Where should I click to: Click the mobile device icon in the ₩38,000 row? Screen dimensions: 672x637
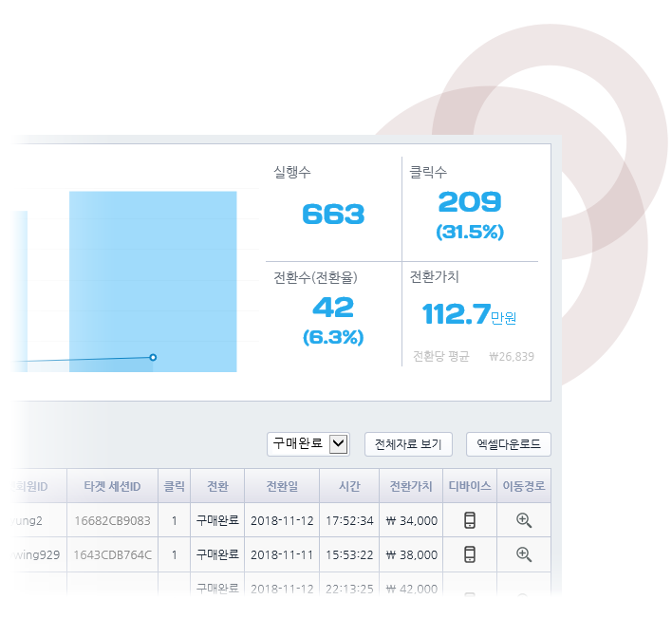tap(469, 554)
